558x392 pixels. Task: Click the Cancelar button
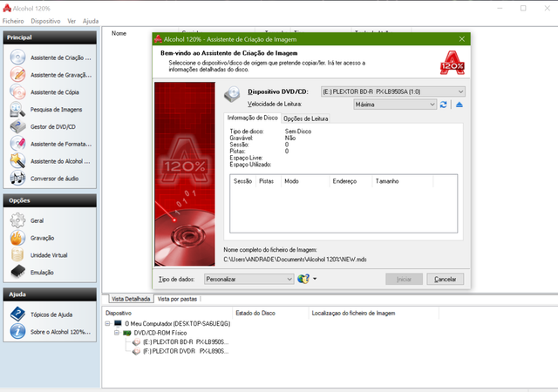[x=446, y=280]
